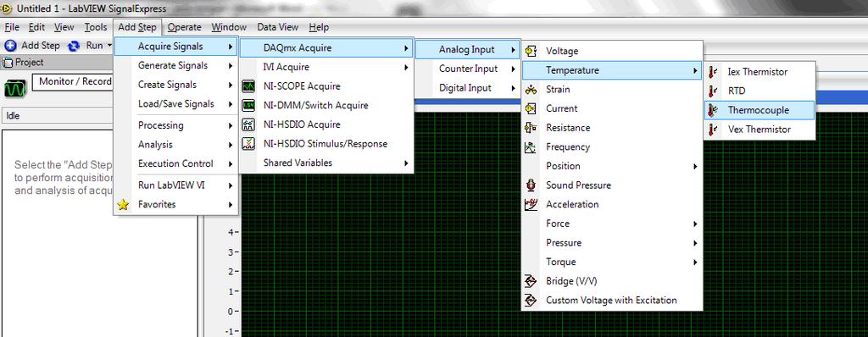This screenshot has width=868, height=337.
Task: Open the Edit menu
Action: [37, 27]
